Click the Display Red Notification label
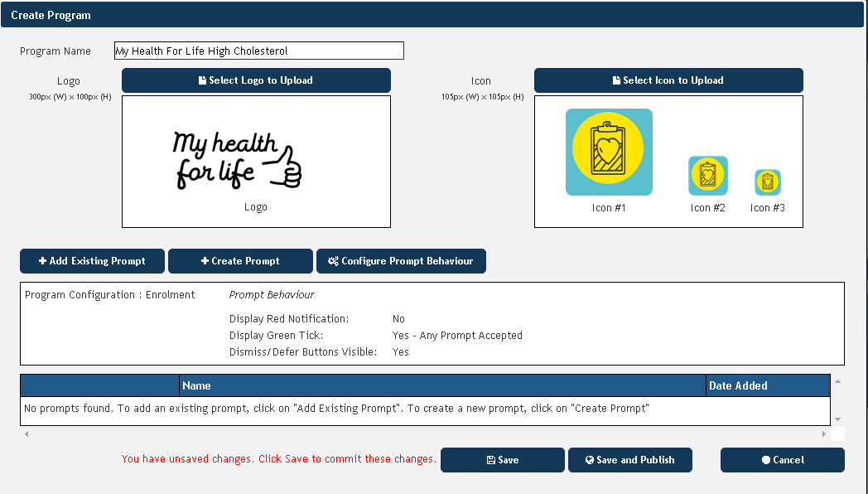 coord(289,319)
